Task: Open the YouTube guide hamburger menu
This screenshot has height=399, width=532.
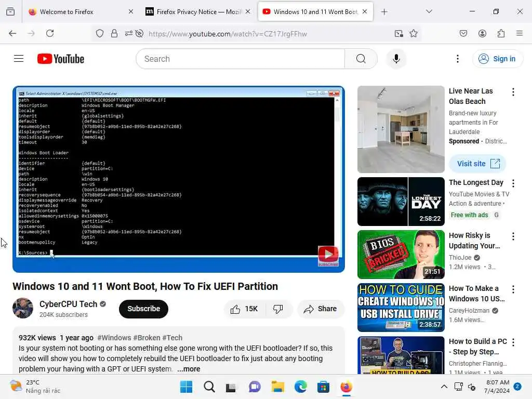Action: tap(19, 59)
